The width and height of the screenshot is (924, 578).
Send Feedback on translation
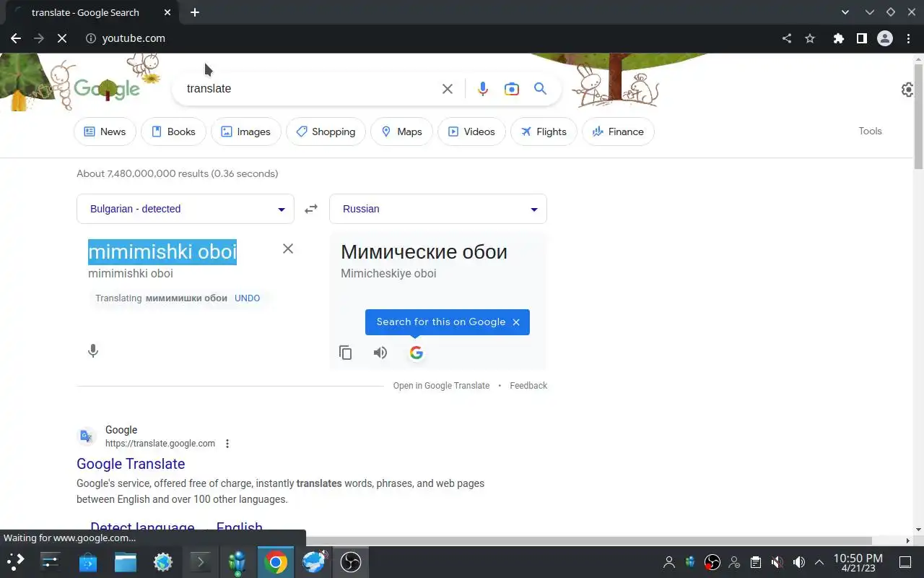(528, 386)
